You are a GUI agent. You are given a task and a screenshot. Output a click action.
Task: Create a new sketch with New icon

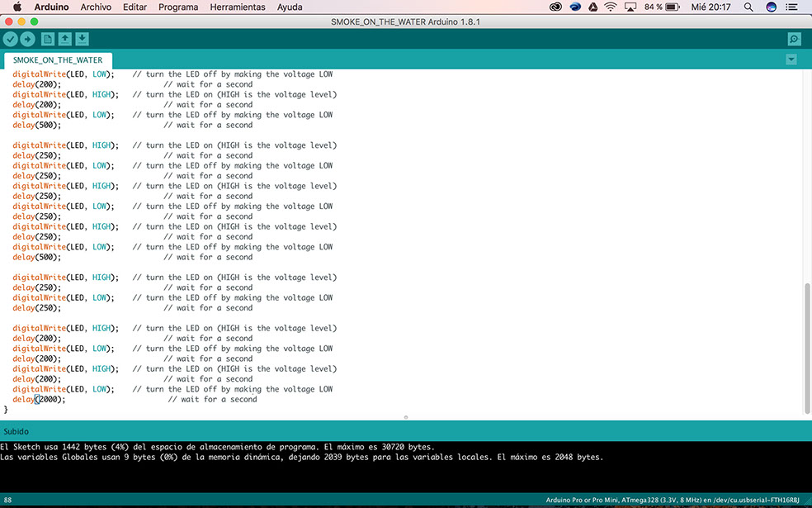(x=48, y=39)
